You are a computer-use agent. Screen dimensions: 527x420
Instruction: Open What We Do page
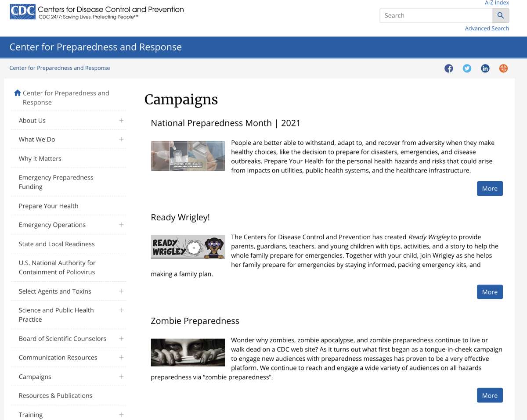37,140
